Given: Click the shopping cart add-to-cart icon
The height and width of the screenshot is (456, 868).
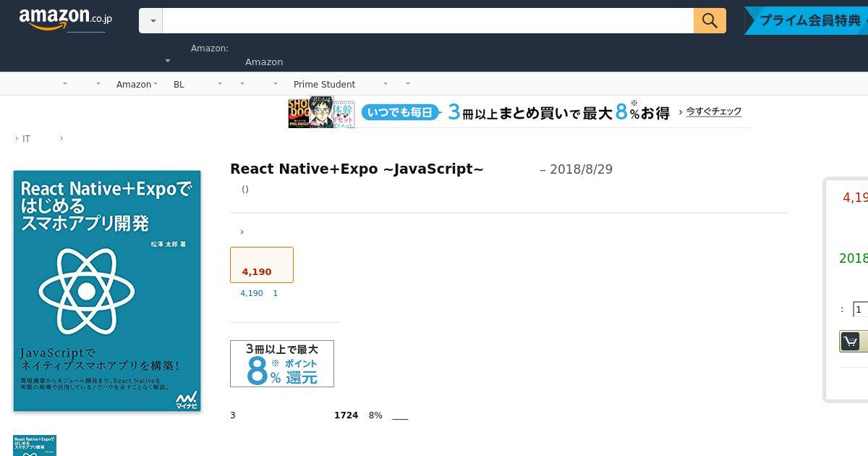Looking at the screenshot, I should tap(851, 341).
